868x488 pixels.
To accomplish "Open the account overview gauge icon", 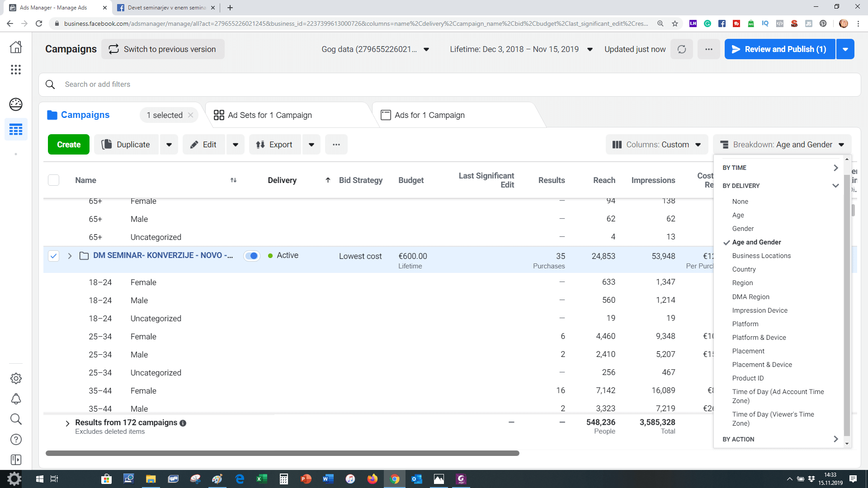I will point(16,104).
